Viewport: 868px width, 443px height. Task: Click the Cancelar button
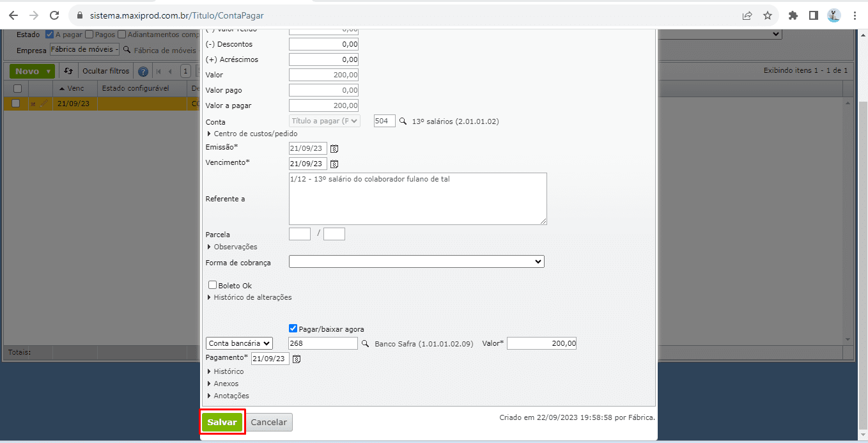pyautogui.click(x=270, y=423)
